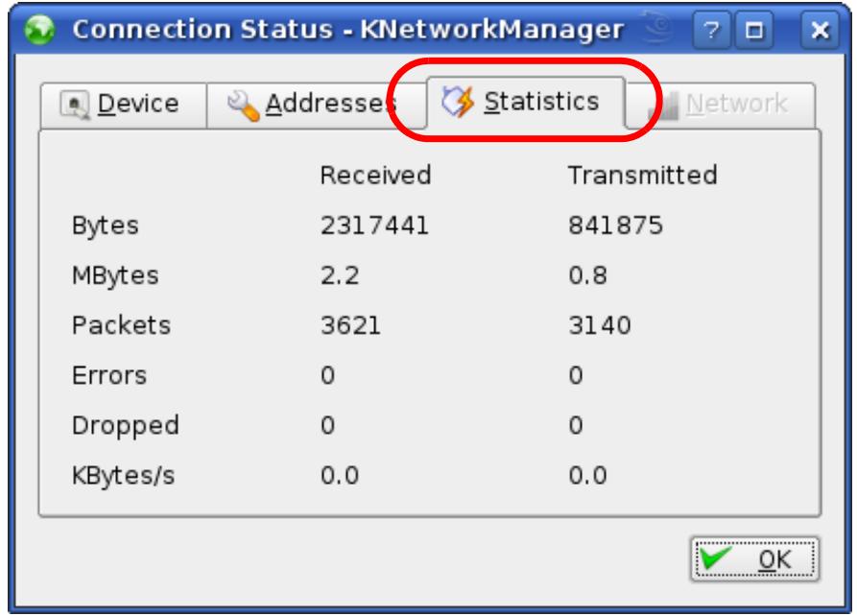857x616 pixels.
Task: Click the Packets row label
Action: pos(121,326)
